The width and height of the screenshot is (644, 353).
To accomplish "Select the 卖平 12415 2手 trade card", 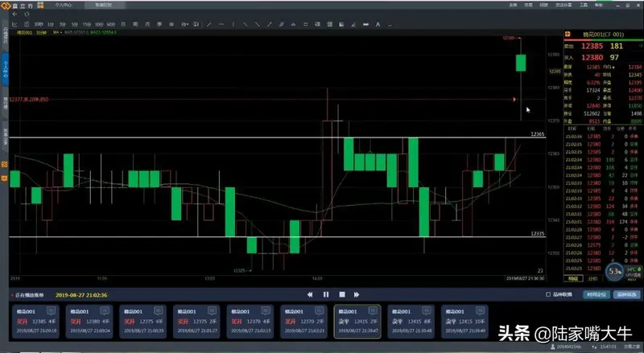I will point(357,321).
